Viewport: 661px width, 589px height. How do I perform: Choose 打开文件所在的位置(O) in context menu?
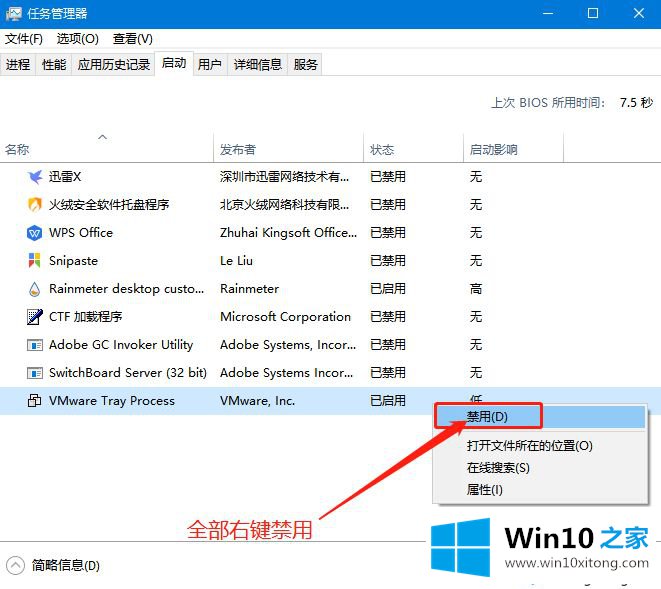click(x=540, y=446)
